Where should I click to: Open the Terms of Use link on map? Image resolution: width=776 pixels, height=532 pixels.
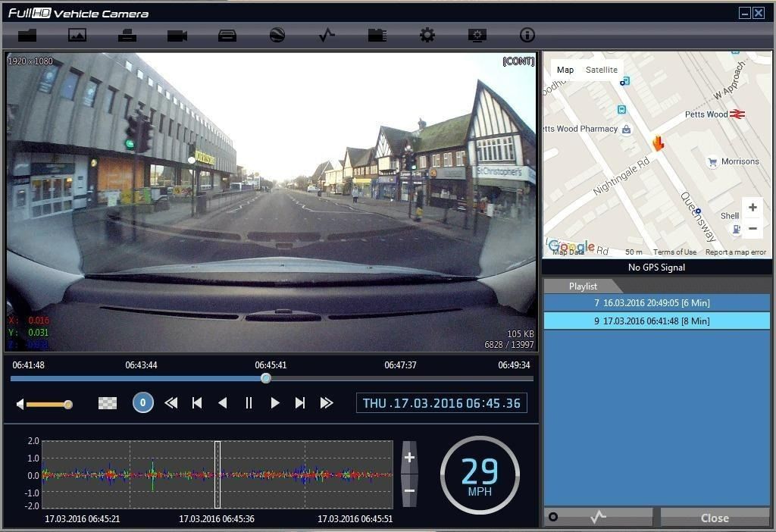[x=674, y=252]
